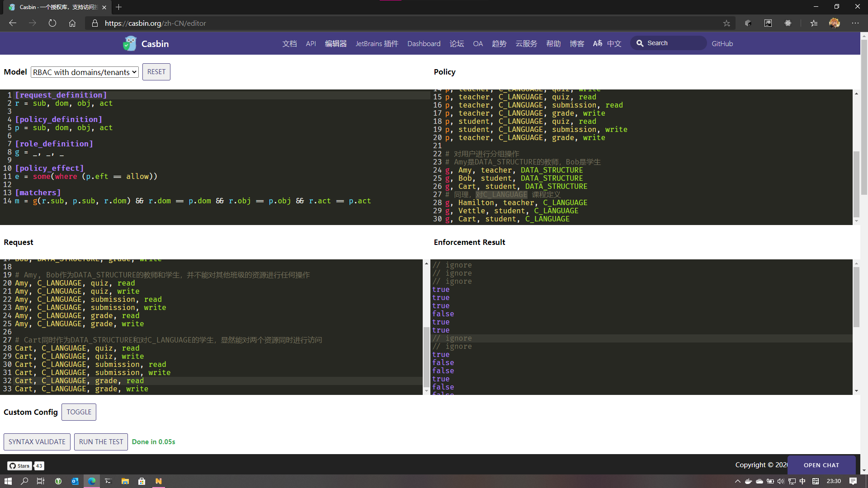Viewport: 868px width, 488px height.
Task: Click model line '[request_definition]'
Action: click(x=61, y=95)
